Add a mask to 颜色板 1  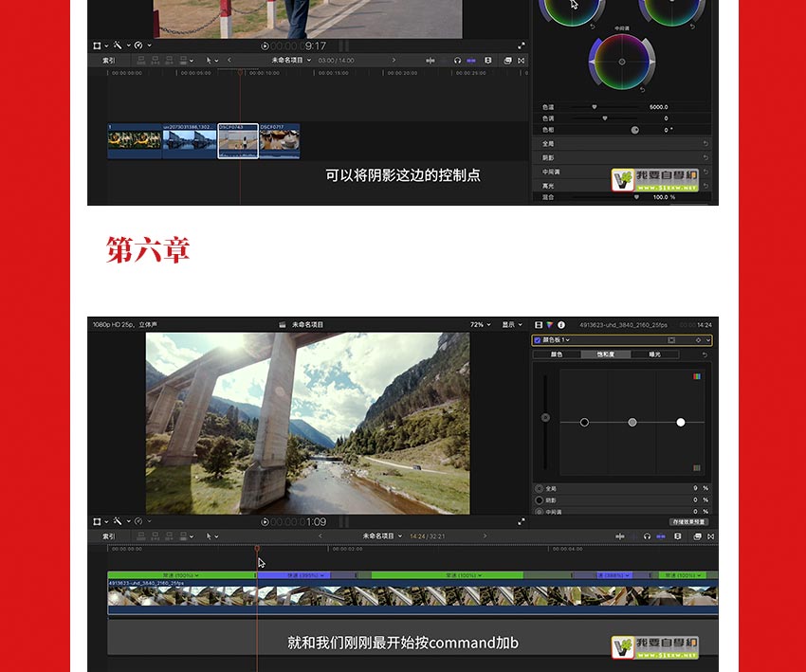click(671, 340)
